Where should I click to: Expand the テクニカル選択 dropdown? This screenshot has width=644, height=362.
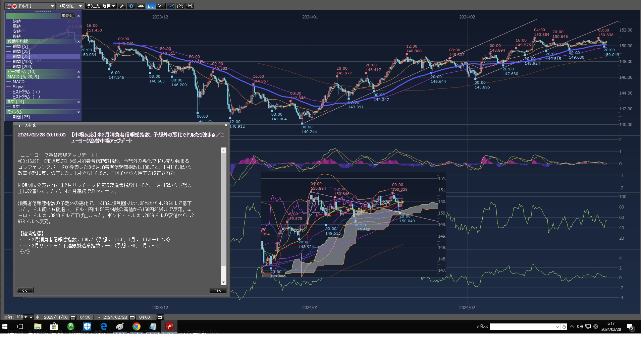pos(101,6)
